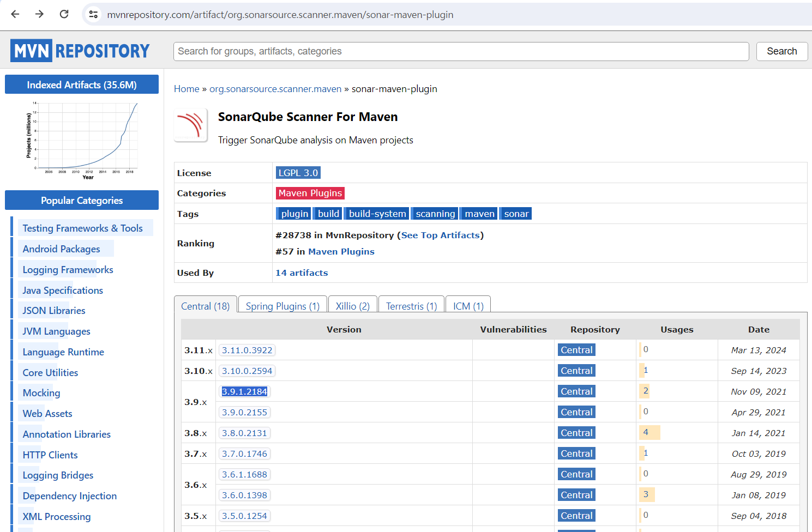Screen dimensions: 812x532
Task: Open Dependency Injection category
Action: pyautogui.click(x=70, y=496)
